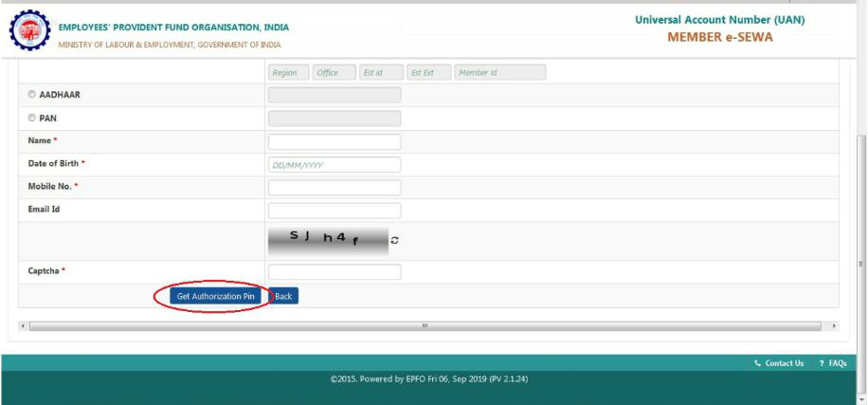The height and width of the screenshot is (405, 868).
Task: Select the PAN radio button
Action: pyautogui.click(x=32, y=119)
